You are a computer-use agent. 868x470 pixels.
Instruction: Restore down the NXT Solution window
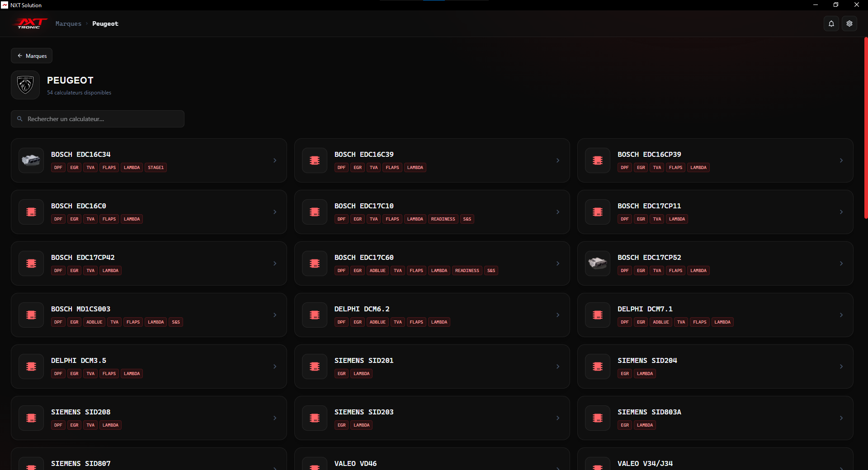[x=836, y=5]
